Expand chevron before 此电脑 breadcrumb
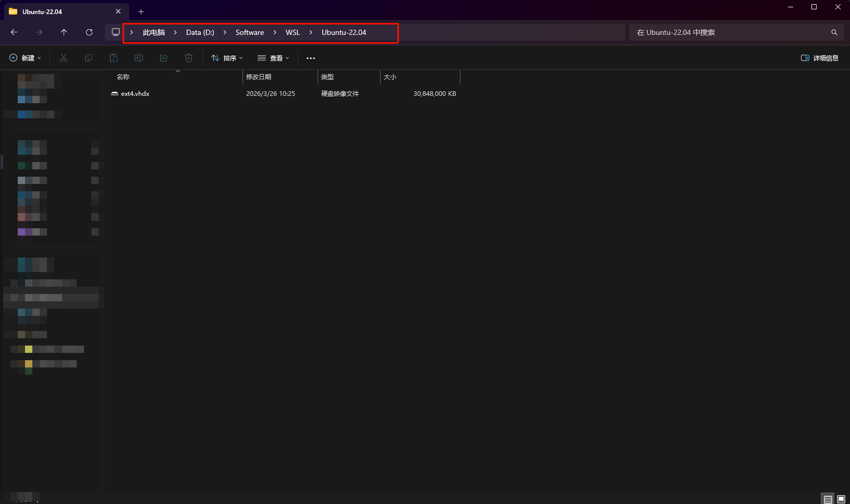Screen dimensions: 850x504 tap(131, 32)
